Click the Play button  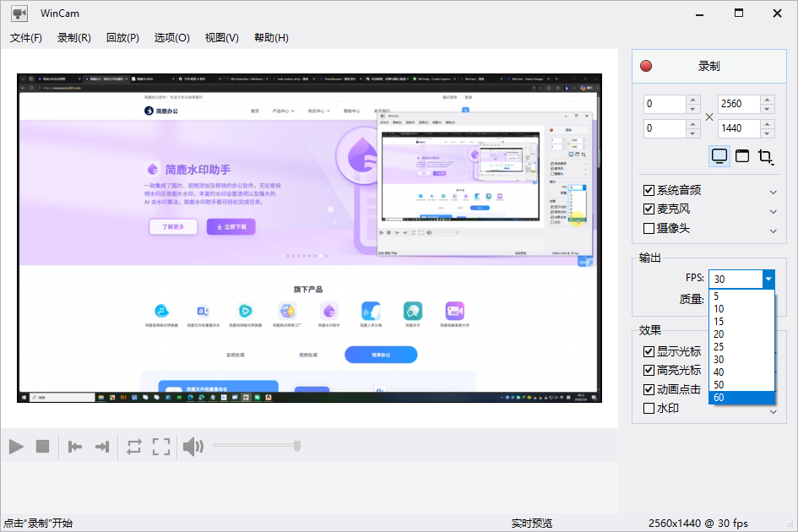tap(16, 447)
